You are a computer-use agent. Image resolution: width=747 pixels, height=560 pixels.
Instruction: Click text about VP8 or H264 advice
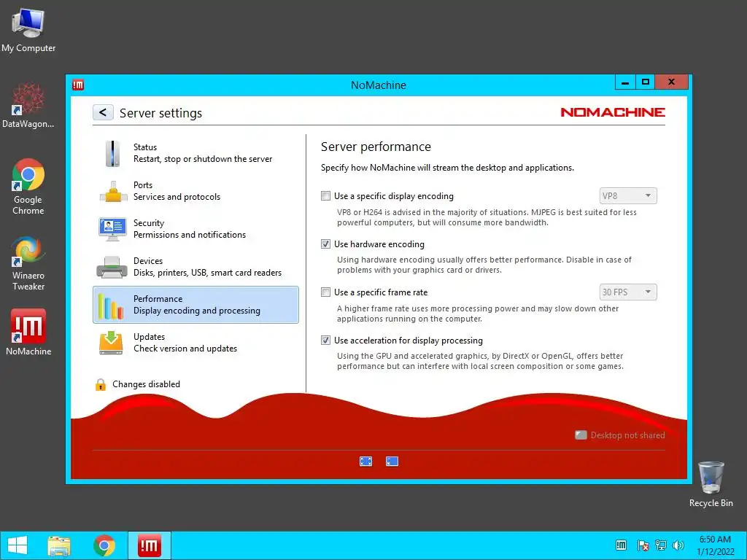[x=487, y=217]
